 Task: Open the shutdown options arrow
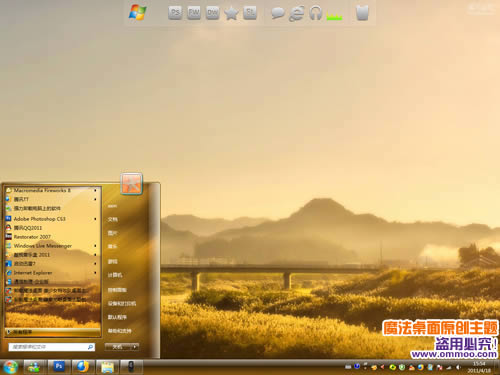coord(135,347)
